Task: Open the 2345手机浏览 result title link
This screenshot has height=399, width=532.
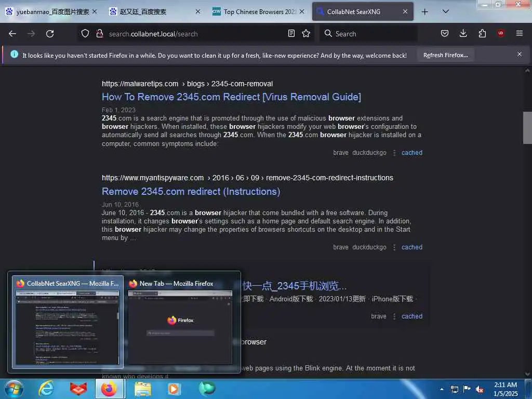Action: [295, 286]
